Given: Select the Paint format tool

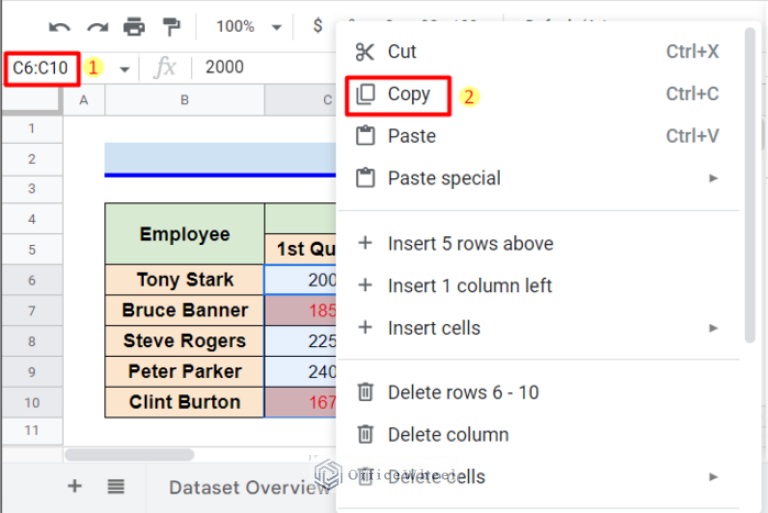Looking at the screenshot, I should point(171,27).
